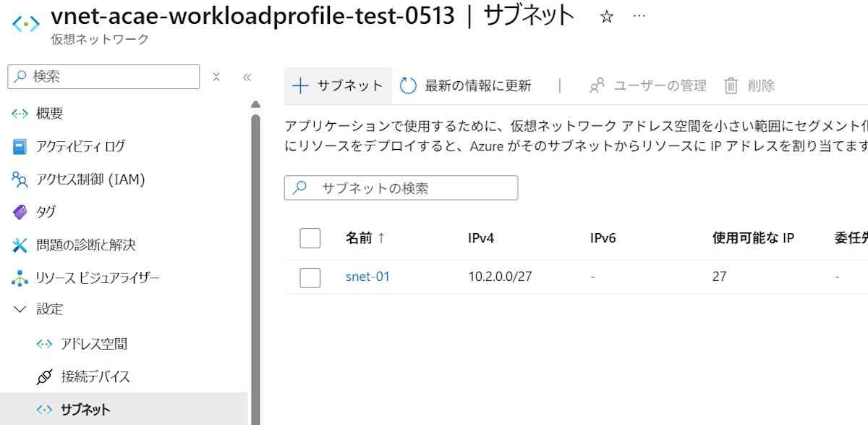Click the IPv6 column header
This screenshot has height=425, width=868.
[603, 237]
